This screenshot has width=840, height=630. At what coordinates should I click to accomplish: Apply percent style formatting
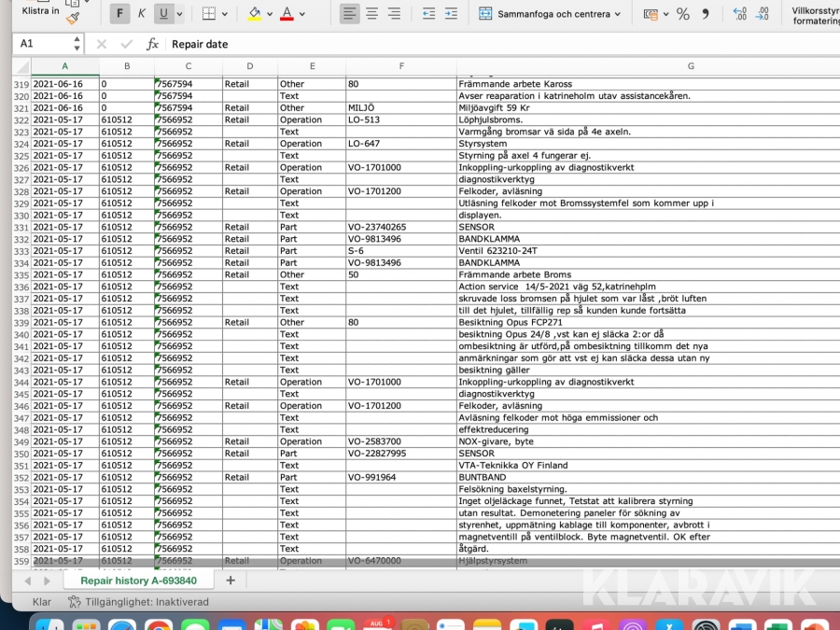pyautogui.click(x=682, y=14)
